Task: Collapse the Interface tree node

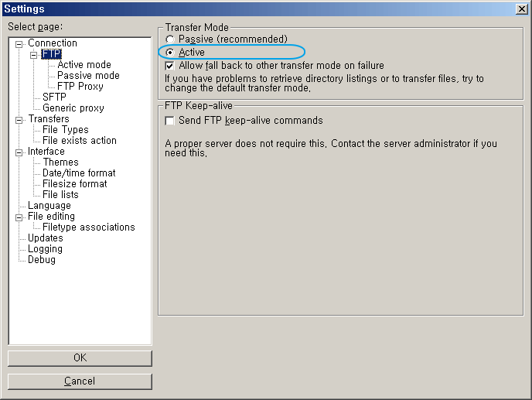Action: 19,152
